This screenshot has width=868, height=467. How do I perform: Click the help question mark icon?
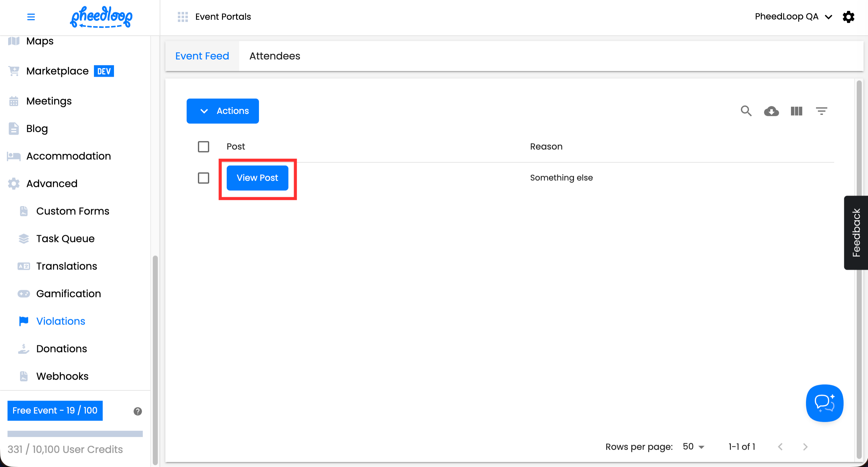(137, 411)
